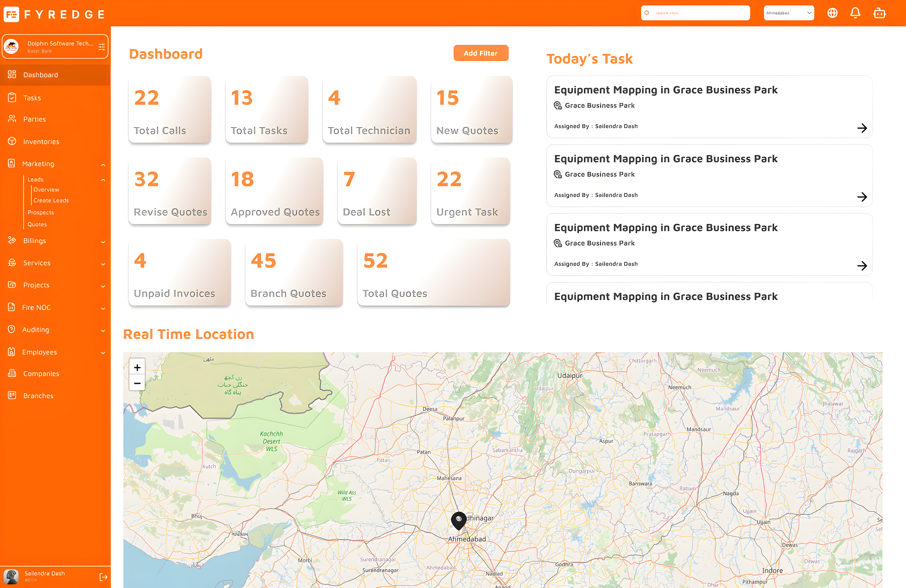Click the Services sidebar icon

point(12,263)
